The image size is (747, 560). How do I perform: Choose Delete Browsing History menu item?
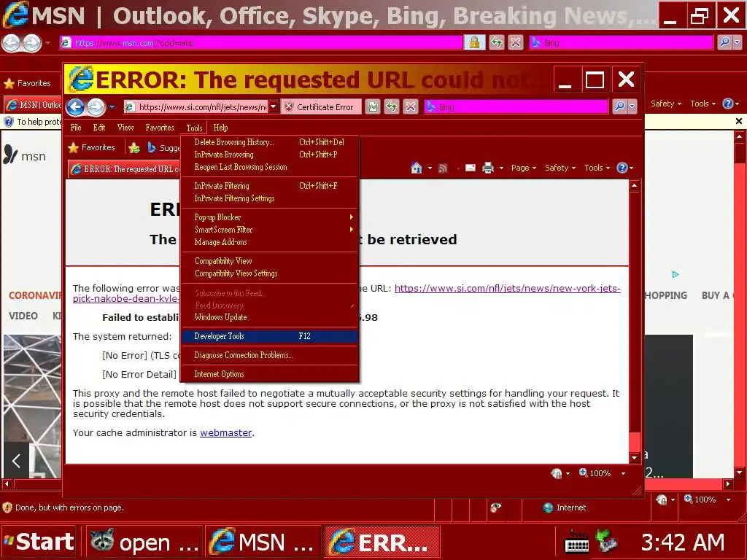click(269, 142)
